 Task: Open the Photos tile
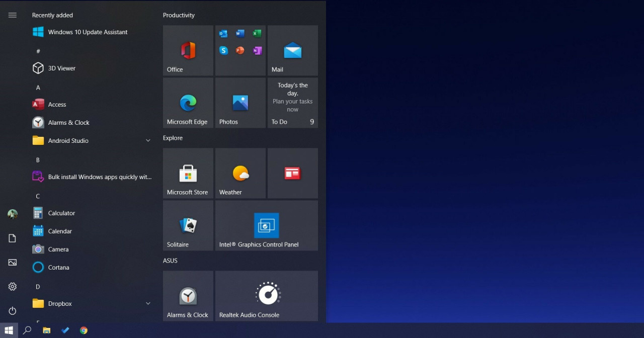coord(240,103)
